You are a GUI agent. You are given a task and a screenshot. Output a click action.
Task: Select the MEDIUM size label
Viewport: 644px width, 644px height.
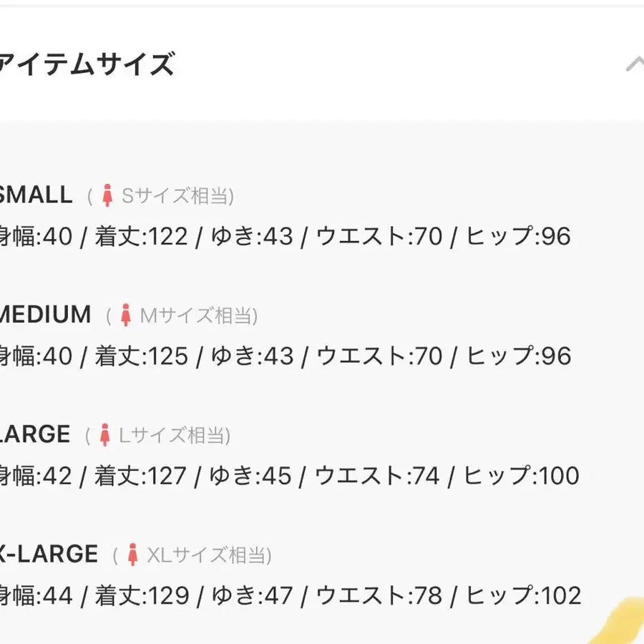point(45,315)
